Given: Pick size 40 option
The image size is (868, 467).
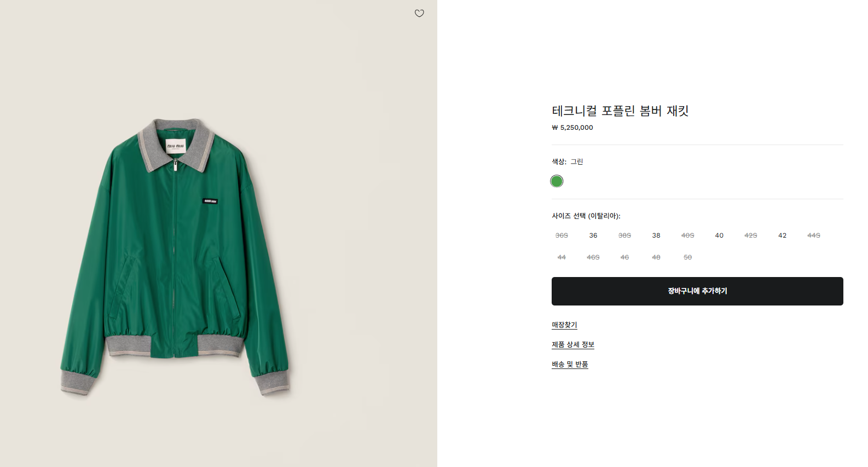Looking at the screenshot, I should click(719, 235).
